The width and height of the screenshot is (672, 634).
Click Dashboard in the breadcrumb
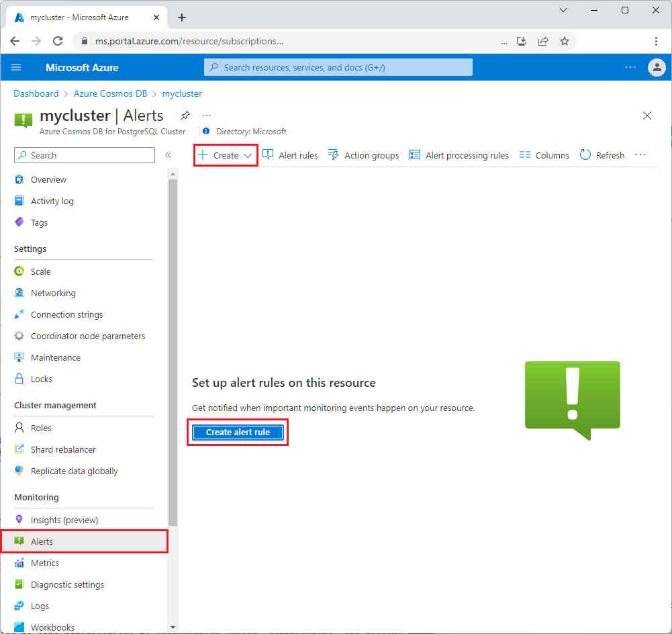click(36, 93)
